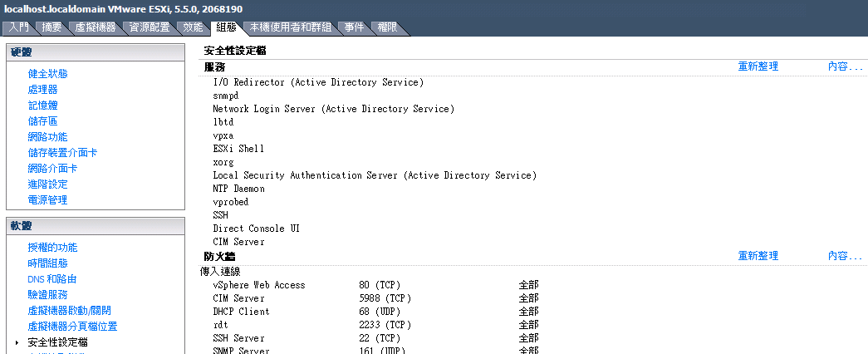The height and width of the screenshot is (354, 868).
Task: Open 內容... for the 防火牆 section
Action: click(x=846, y=256)
